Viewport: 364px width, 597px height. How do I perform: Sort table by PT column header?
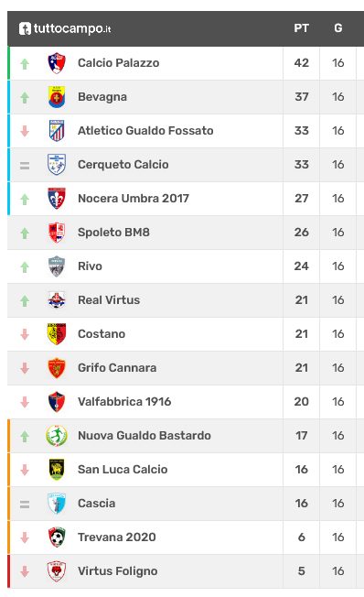pyautogui.click(x=301, y=28)
